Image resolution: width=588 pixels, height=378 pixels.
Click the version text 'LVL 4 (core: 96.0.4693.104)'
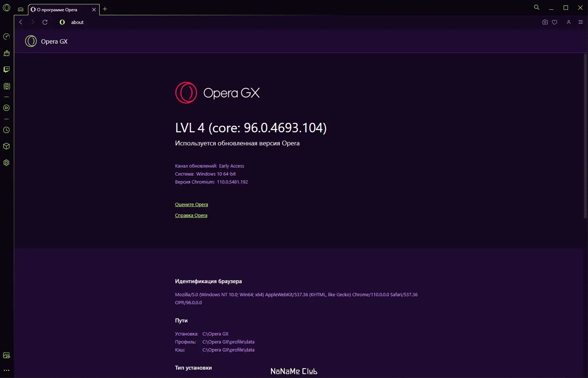tap(251, 128)
